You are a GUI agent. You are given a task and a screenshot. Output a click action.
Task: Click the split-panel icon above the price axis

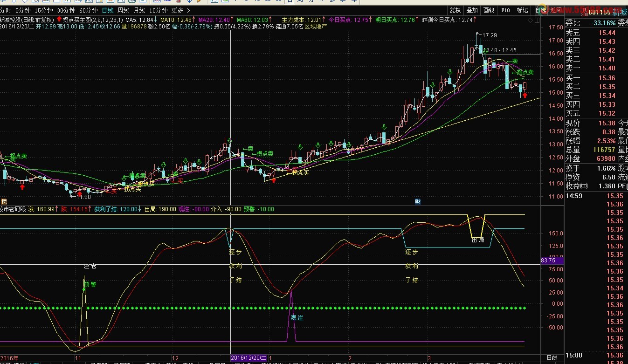pyautogui.click(x=538, y=21)
